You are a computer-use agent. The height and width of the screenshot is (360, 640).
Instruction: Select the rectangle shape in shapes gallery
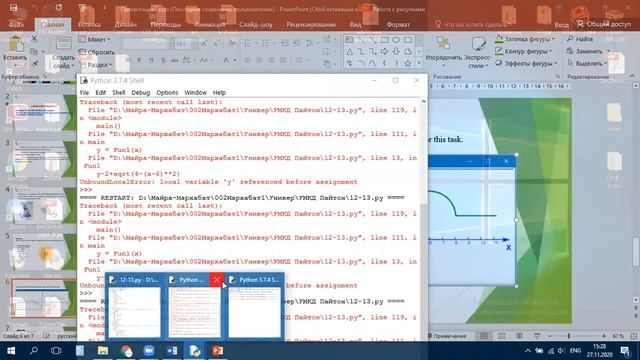click(384, 40)
